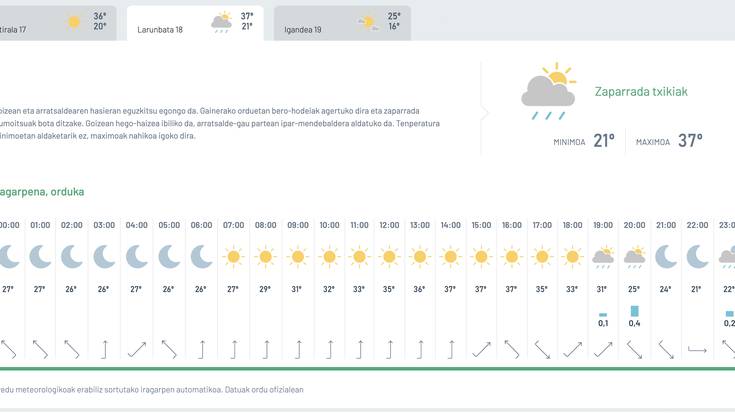Click the sun icon at 07:00
The width and height of the screenshot is (735, 413).
pyautogui.click(x=233, y=257)
